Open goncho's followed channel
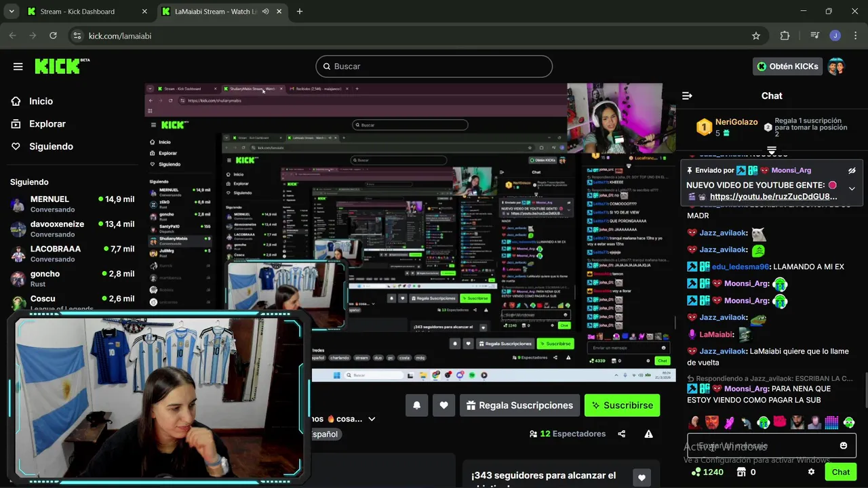The image size is (868, 488). [x=72, y=279]
